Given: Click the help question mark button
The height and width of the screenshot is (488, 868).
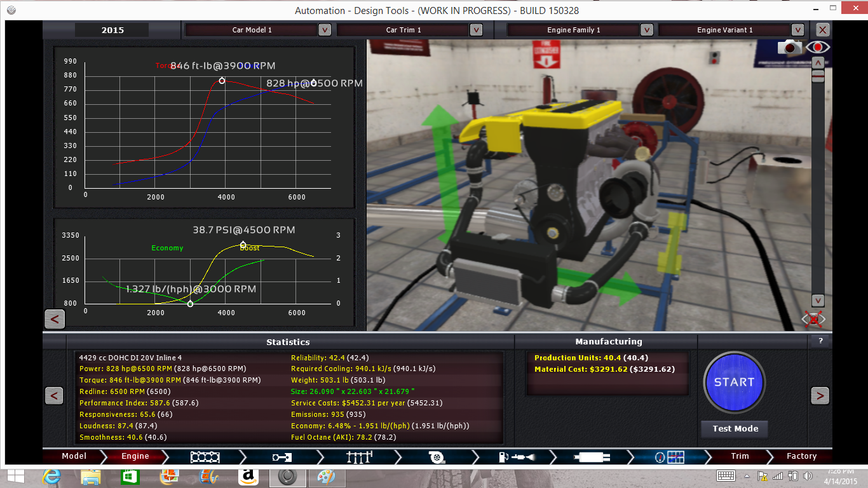Looking at the screenshot, I should point(820,341).
